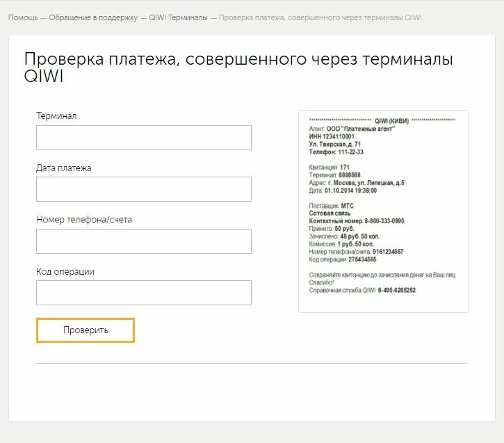Click the Номер телефона/счета label
Screen dimensions: 504x443
click(x=84, y=219)
